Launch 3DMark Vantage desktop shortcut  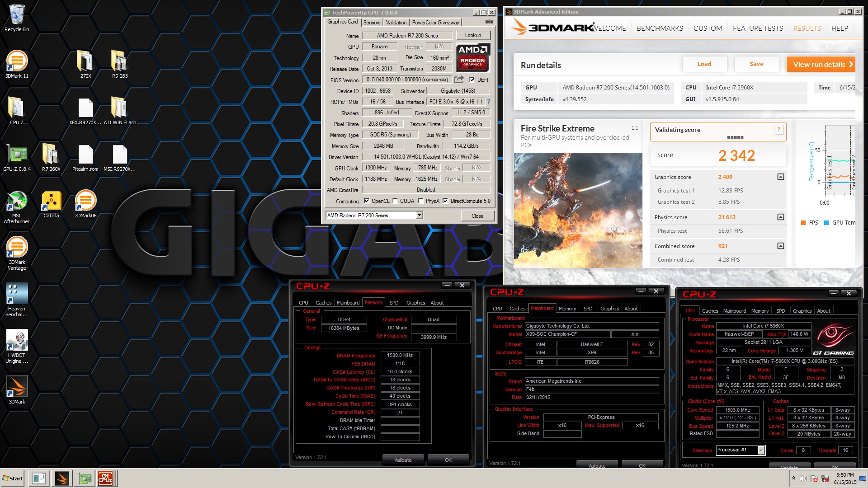click(x=17, y=253)
